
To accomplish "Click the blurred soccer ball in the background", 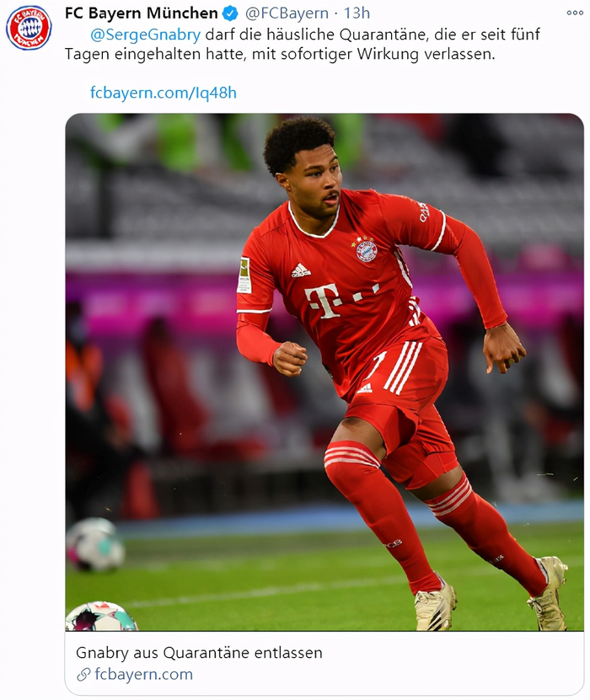I will coord(95,544).
